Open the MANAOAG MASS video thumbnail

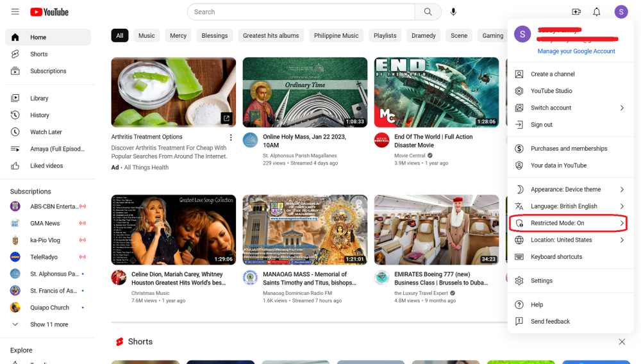305,229
